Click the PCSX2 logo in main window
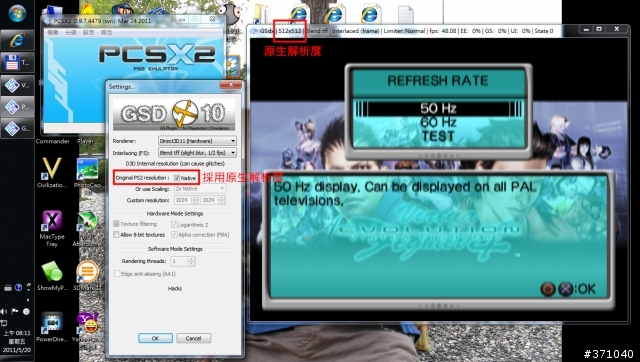The image size is (640, 362). [157, 56]
